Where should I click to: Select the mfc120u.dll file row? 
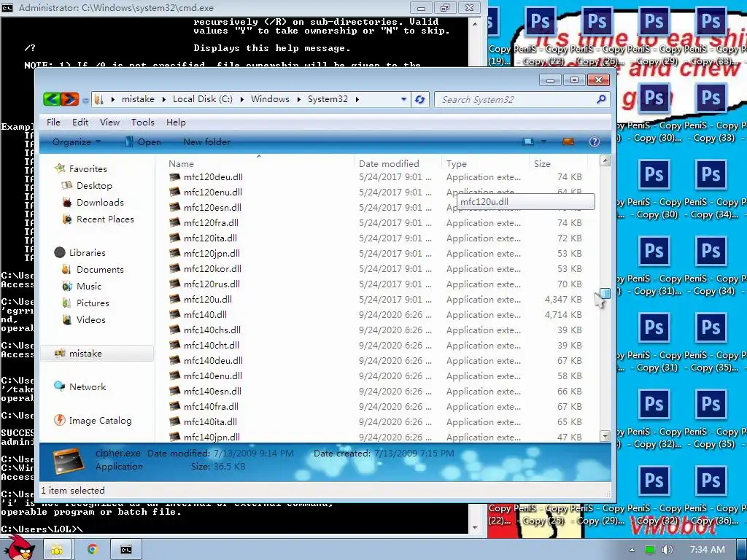pyautogui.click(x=376, y=299)
